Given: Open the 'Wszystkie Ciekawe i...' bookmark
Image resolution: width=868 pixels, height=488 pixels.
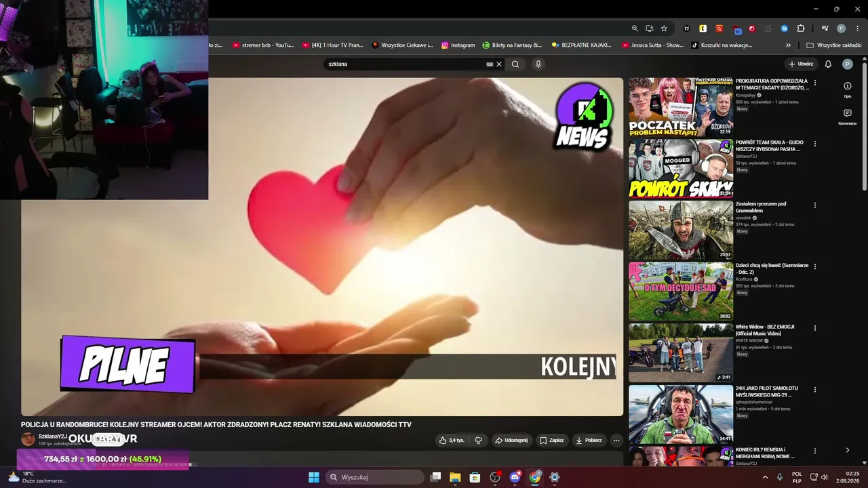Looking at the screenshot, I should [402, 45].
